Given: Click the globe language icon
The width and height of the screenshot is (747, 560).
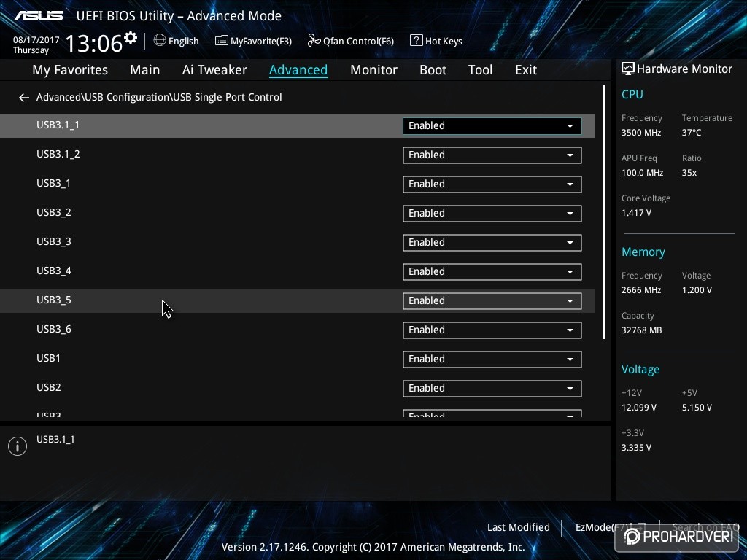Looking at the screenshot, I should click(x=160, y=41).
